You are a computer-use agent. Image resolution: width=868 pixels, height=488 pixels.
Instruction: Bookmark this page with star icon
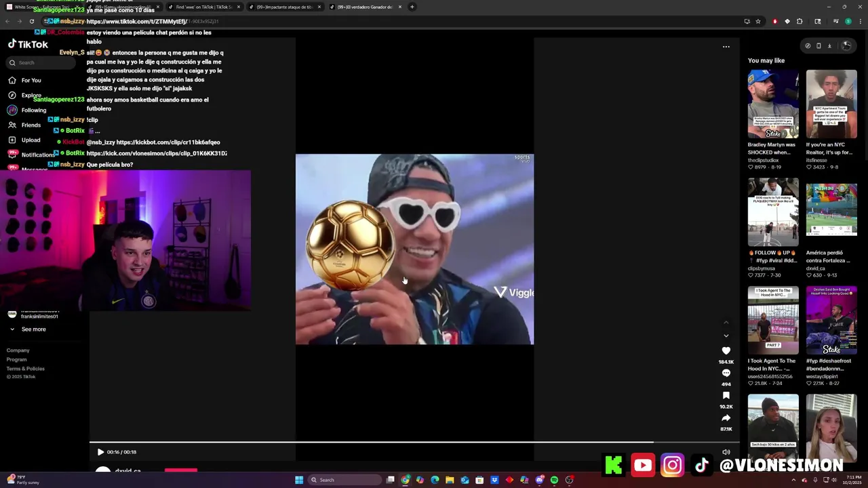point(758,21)
